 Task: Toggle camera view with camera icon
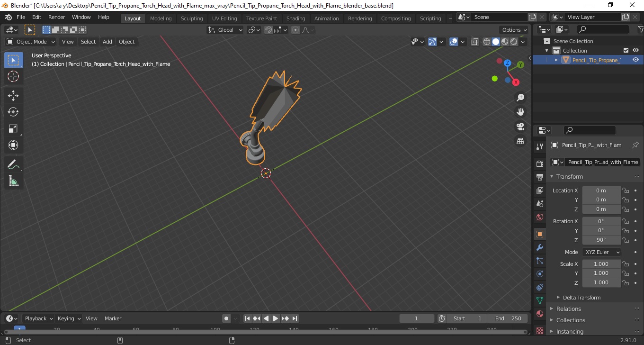(x=520, y=127)
